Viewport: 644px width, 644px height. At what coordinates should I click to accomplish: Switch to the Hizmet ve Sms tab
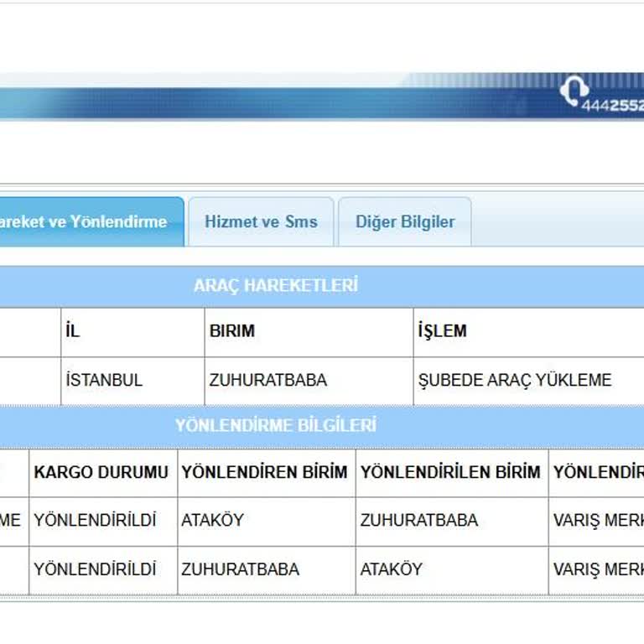coord(262,221)
